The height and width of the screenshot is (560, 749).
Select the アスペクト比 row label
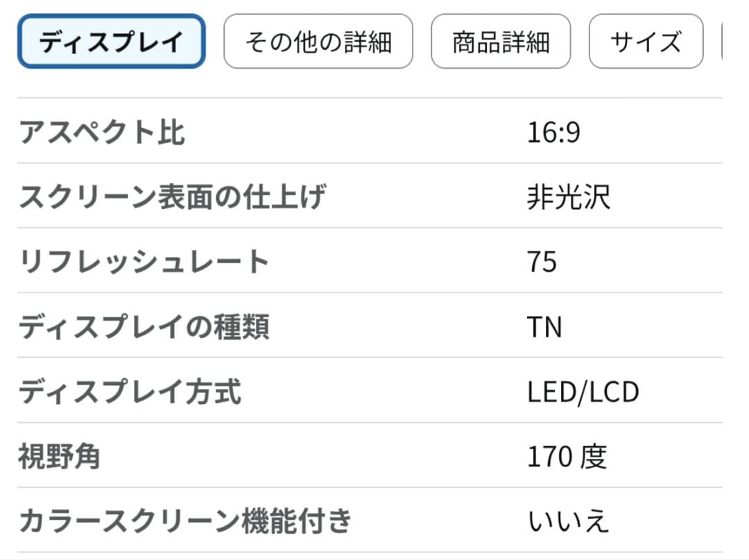click(103, 132)
